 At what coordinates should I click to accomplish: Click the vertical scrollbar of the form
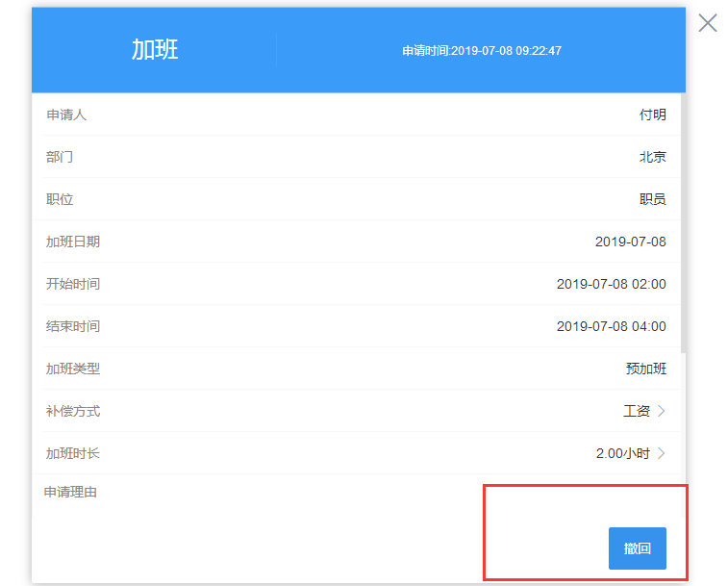683,221
